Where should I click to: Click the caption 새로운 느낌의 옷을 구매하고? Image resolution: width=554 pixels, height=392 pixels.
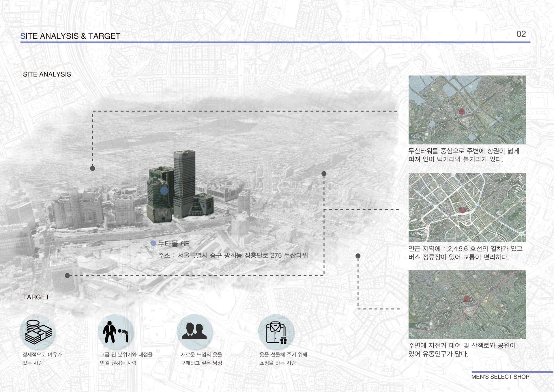pyautogui.click(x=201, y=359)
